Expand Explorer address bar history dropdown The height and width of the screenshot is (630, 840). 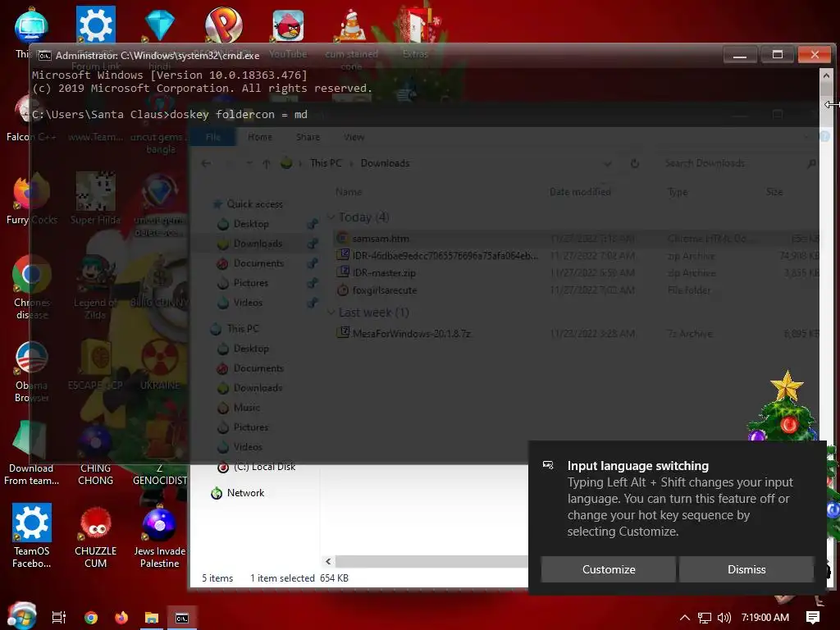tap(608, 163)
